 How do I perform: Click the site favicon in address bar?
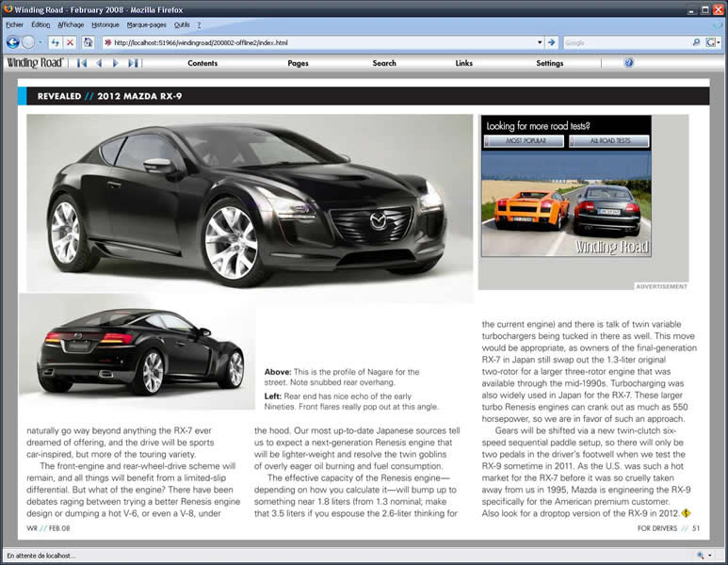point(108,42)
